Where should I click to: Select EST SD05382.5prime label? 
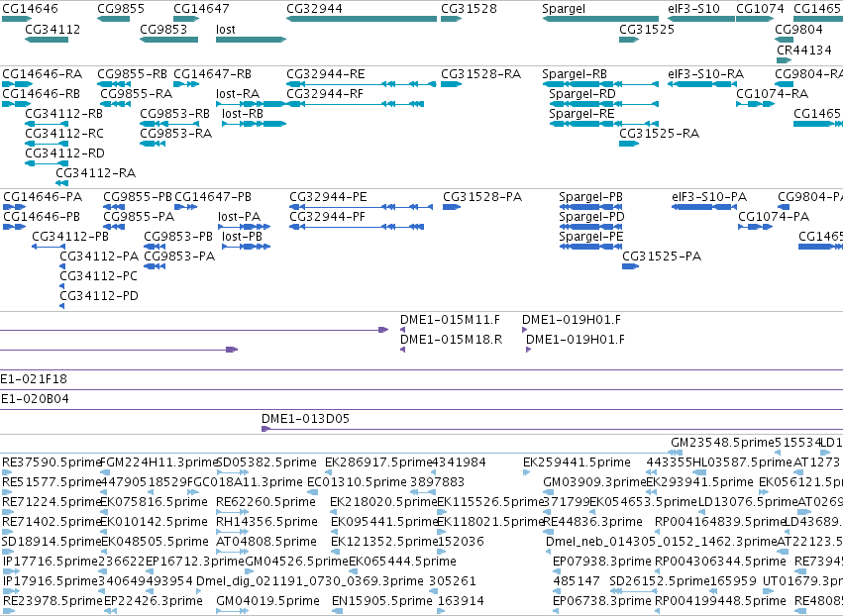(x=266, y=462)
